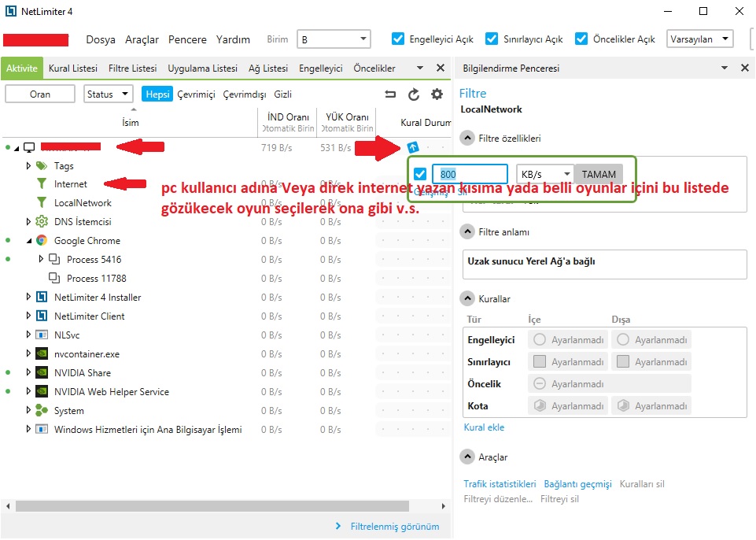Open Aktivite tab strip overflow arrow
This screenshot has height=540, width=756.
pyautogui.click(x=419, y=68)
